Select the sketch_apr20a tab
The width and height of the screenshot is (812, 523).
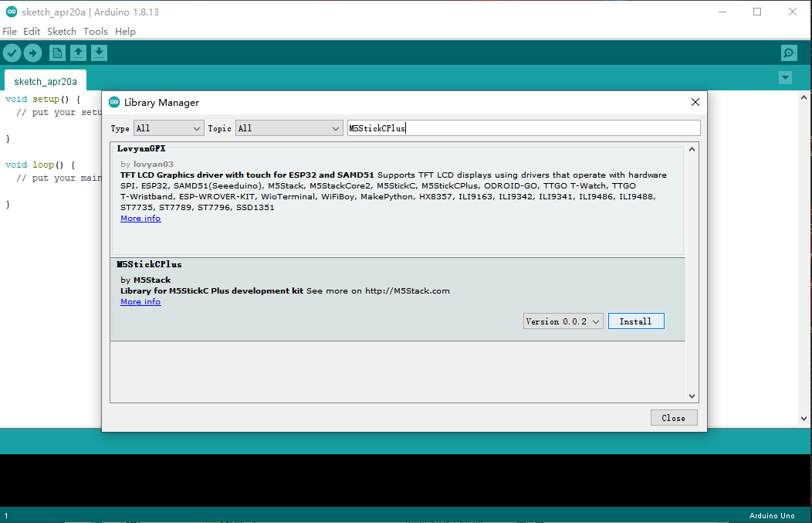[46, 81]
